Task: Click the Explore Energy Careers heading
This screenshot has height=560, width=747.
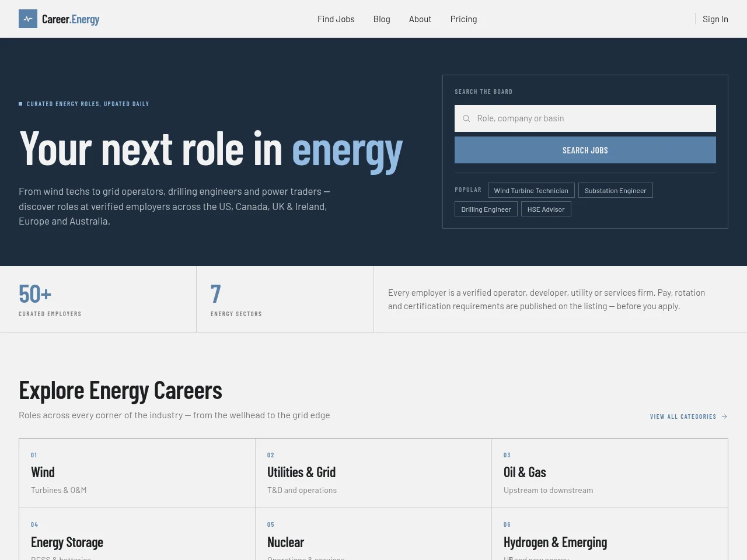Action: tap(120, 390)
